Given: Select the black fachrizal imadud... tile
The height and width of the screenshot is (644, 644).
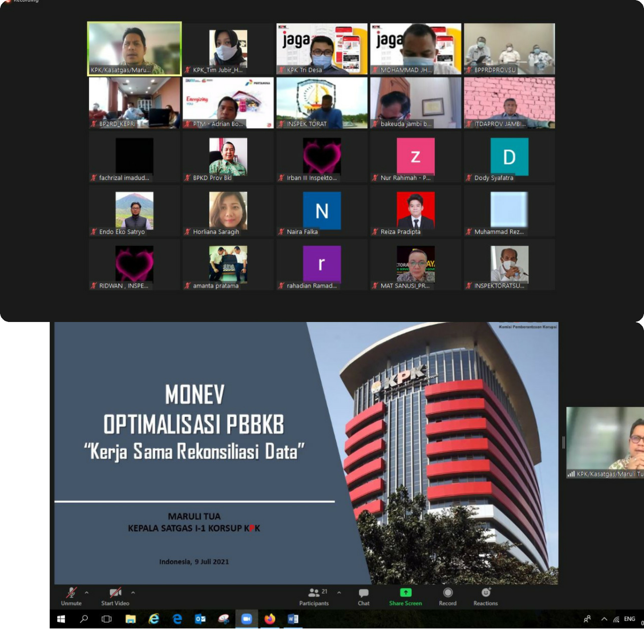Looking at the screenshot, I should point(135,156).
